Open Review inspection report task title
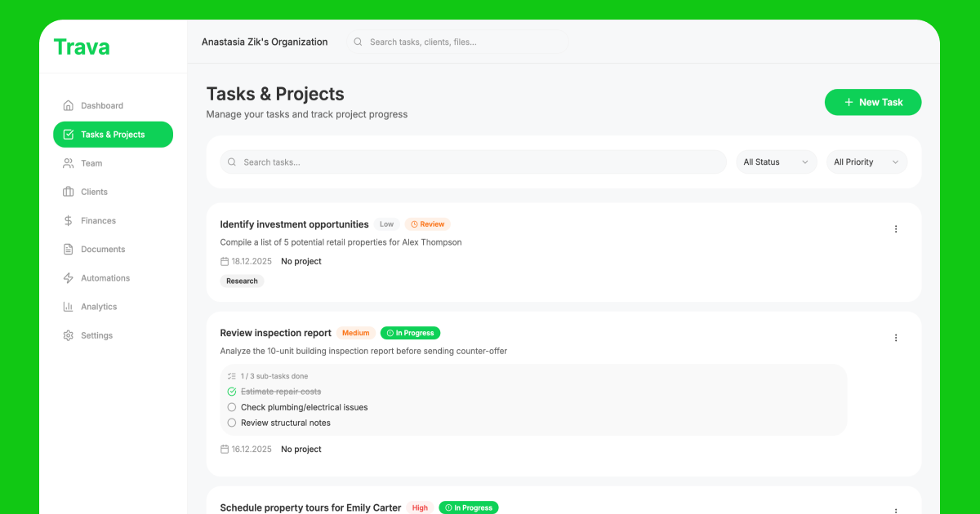Image resolution: width=980 pixels, height=514 pixels. pyautogui.click(x=276, y=333)
